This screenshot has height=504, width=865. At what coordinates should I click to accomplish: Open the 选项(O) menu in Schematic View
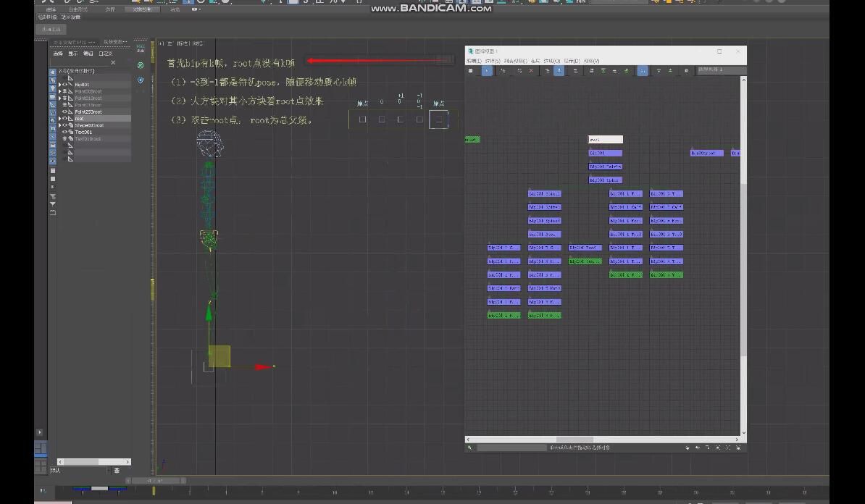(551, 62)
